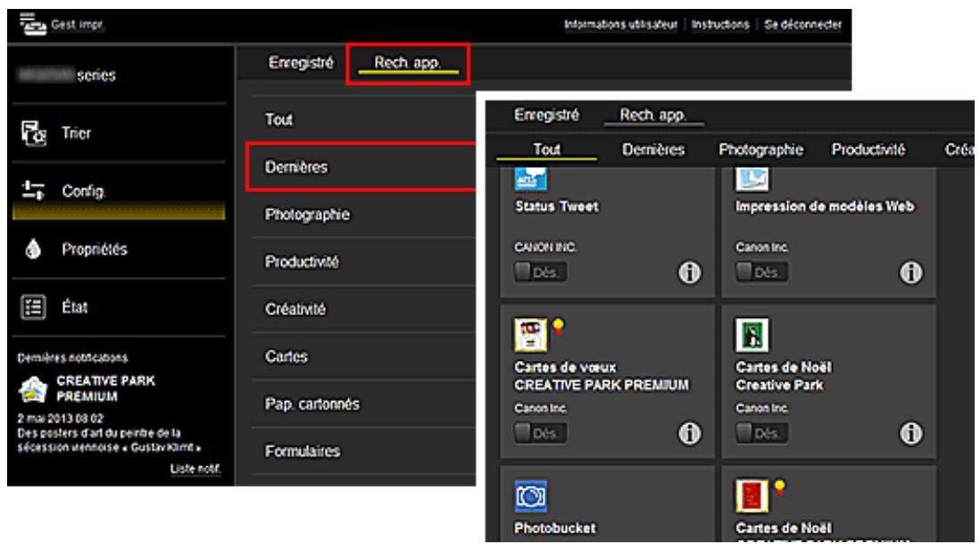Toggle Dés. switch for Impression de modèles Web

tap(762, 272)
